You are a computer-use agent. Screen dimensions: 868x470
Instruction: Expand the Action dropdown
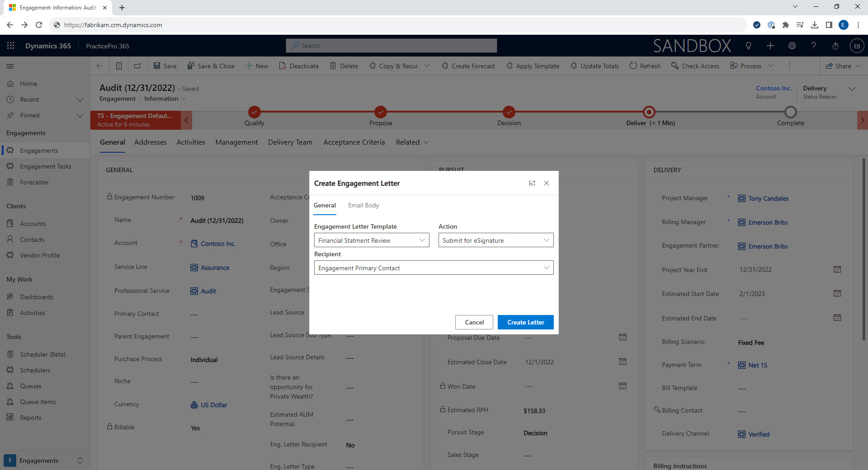[x=495, y=240]
